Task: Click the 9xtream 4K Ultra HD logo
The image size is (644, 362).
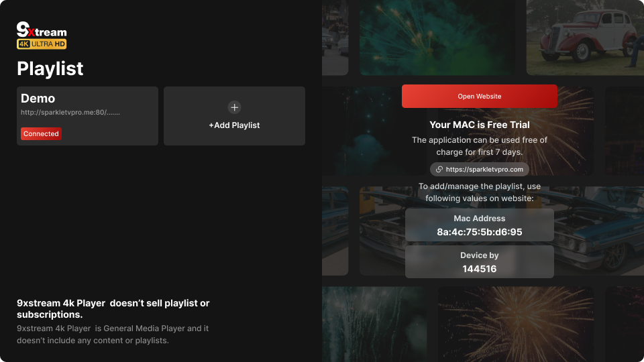Action: [x=42, y=36]
